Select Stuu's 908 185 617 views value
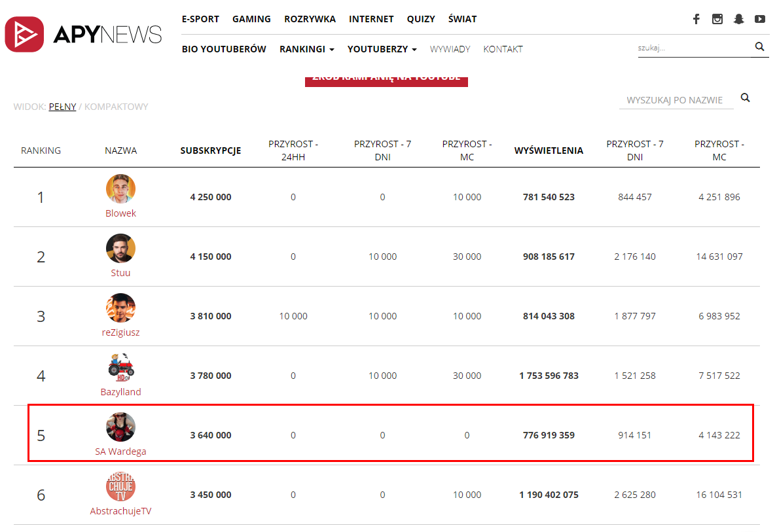 [x=549, y=256]
